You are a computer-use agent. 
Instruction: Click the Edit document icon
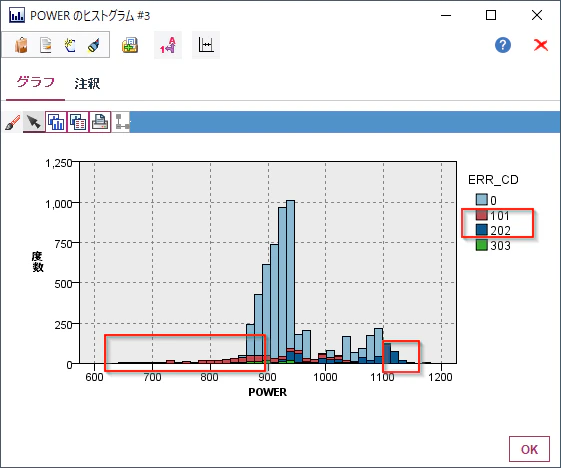pos(46,45)
